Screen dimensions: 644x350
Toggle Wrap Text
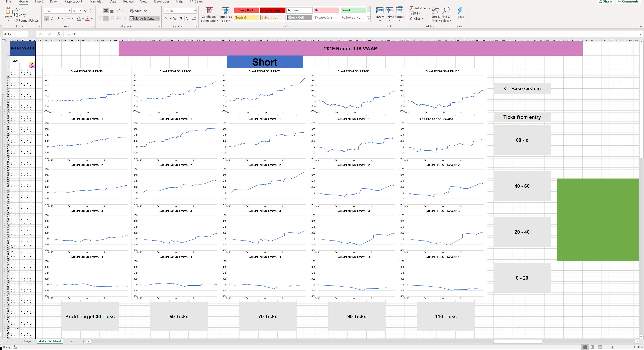click(139, 11)
